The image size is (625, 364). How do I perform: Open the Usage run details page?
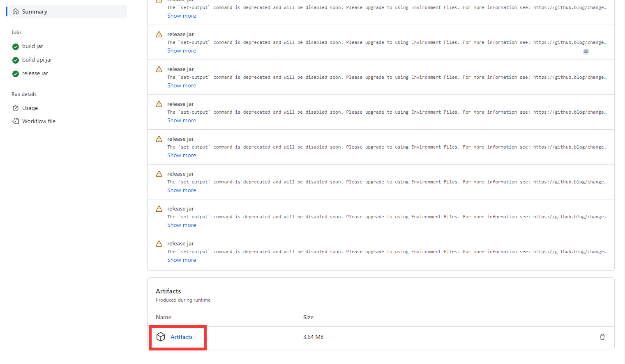click(x=30, y=108)
